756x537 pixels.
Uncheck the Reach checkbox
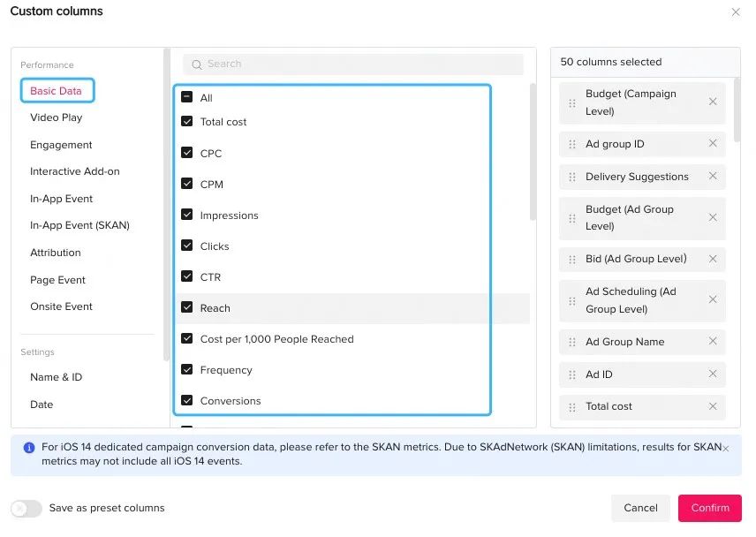pyautogui.click(x=186, y=307)
